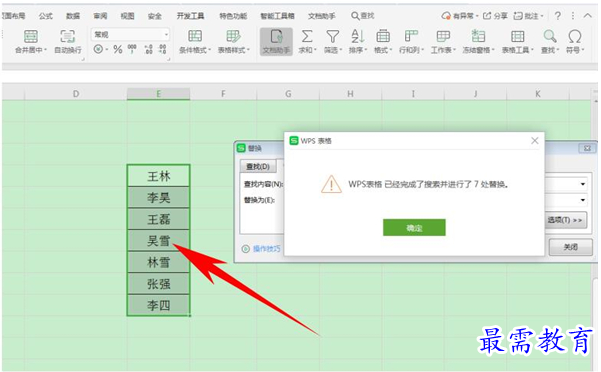This screenshot has height=372, width=601.
Task: Click the increase decimal places icon
Action: (x=148, y=49)
